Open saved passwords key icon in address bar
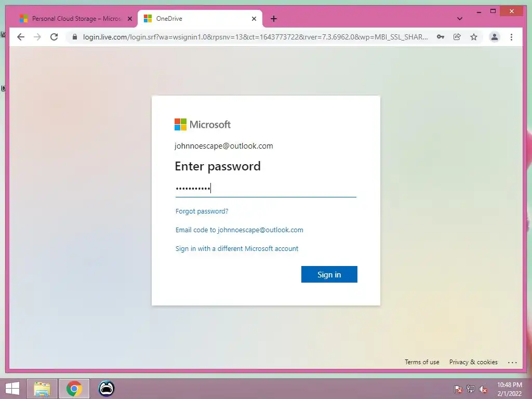 441,37
